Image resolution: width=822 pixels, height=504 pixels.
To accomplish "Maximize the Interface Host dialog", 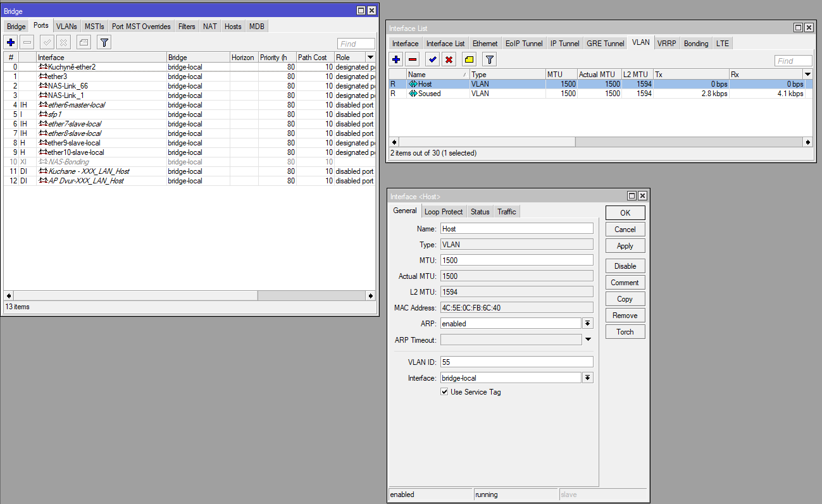I will coord(632,197).
